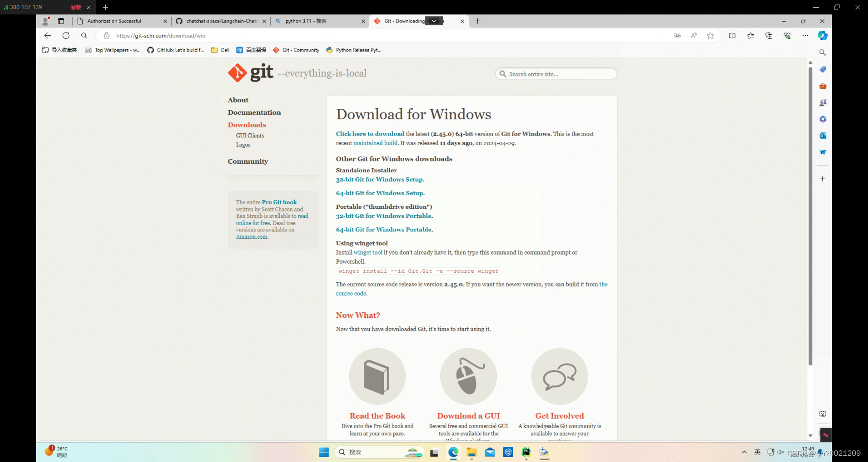
Task: Open the sidebar blue drop icon
Action: pos(823,152)
